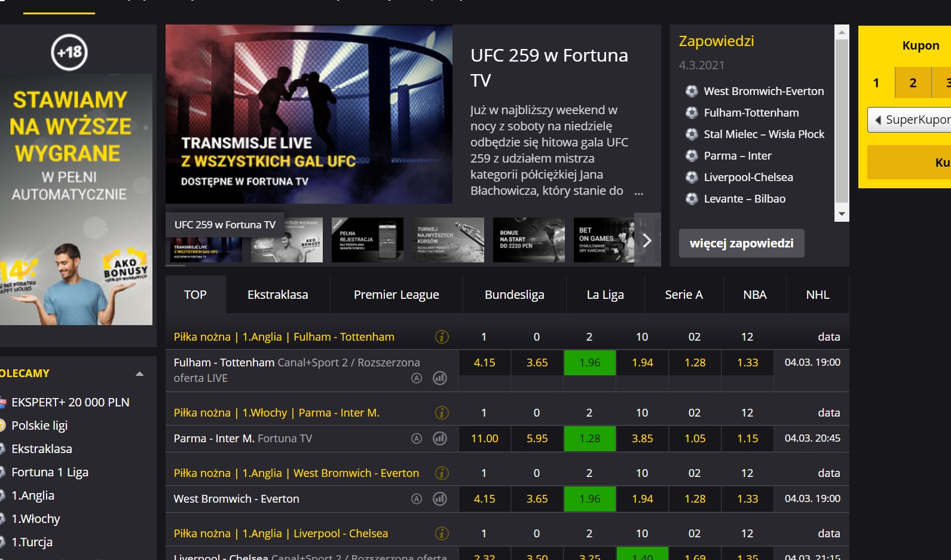The width and height of the screenshot is (951, 560).
Task: Open info icon for Fulham - Tottenham header
Action: [442, 336]
